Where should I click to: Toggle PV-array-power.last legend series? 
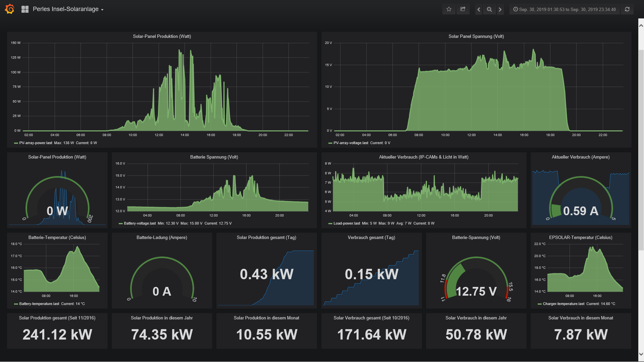(x=36, y=143)
